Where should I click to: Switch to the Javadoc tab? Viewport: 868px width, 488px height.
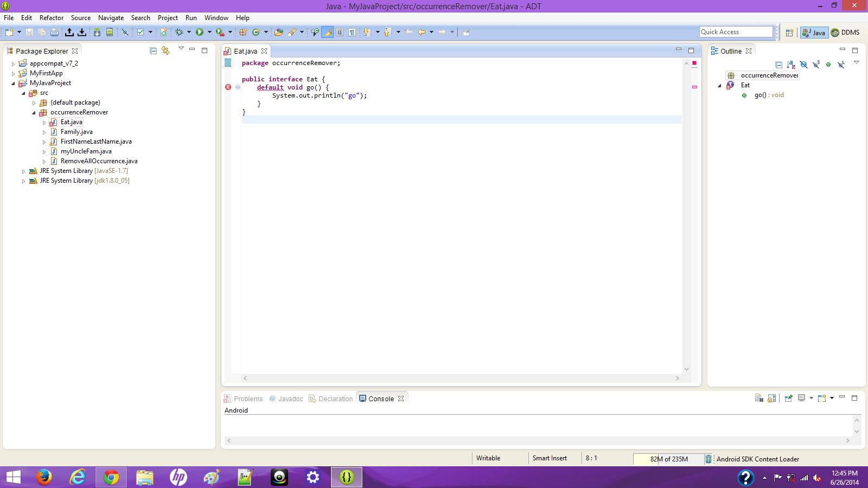click(286, 399)
